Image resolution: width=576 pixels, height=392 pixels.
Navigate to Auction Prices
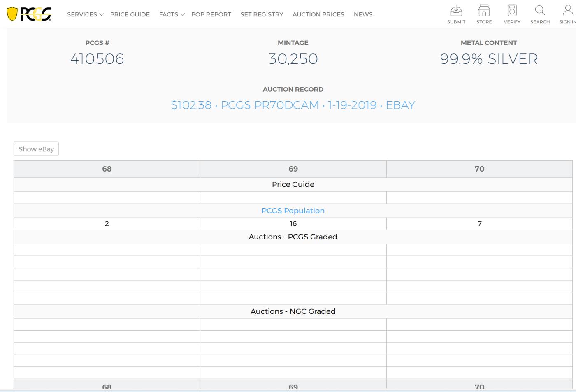point(318,14)
